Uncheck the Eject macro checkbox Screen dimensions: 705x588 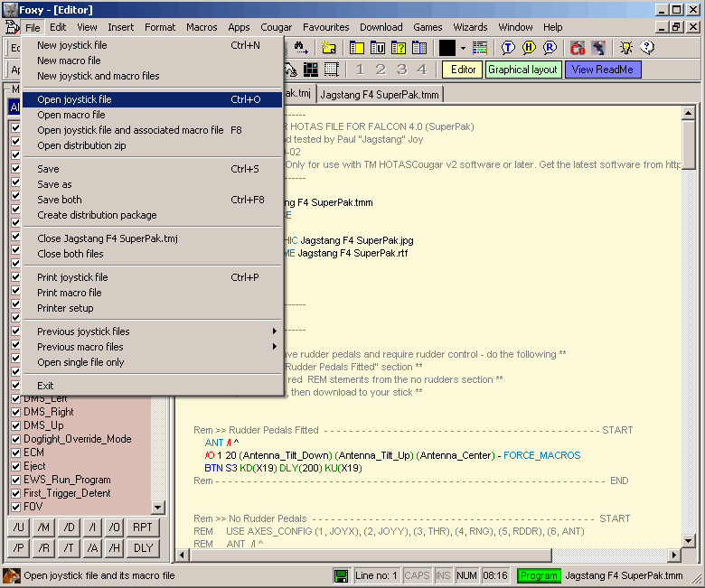coord(15,466)
